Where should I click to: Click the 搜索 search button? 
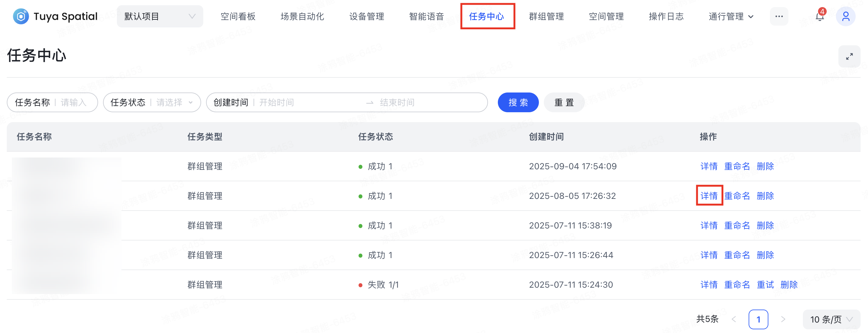click(x=518, y=102)
